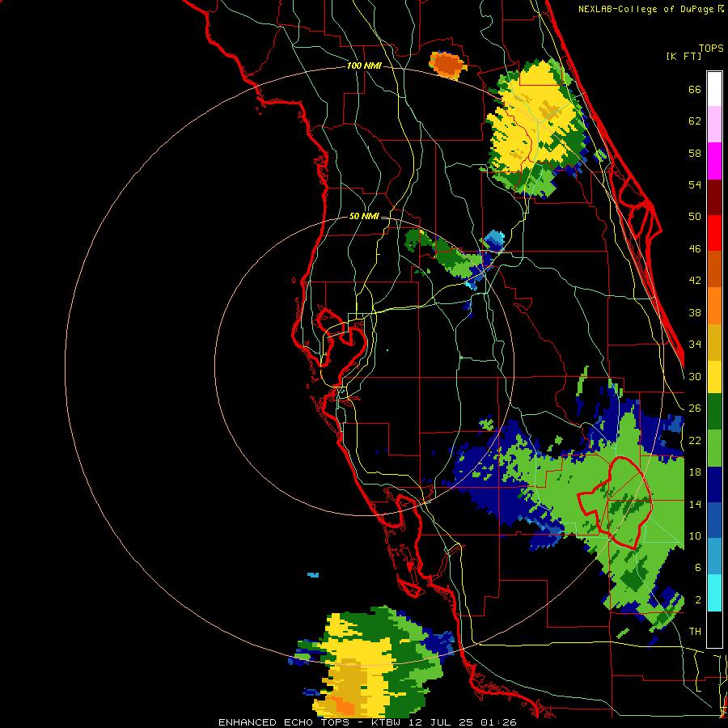Click the "ENHANCED ECHO TOPS" product title
The height and width of the screenshot is (728, 728).
[x=283, y=722]
